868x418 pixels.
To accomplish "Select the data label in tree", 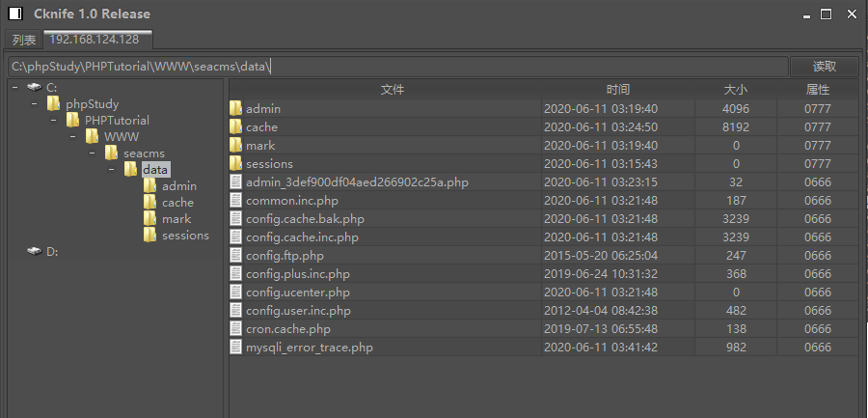I will coord(155,170).
